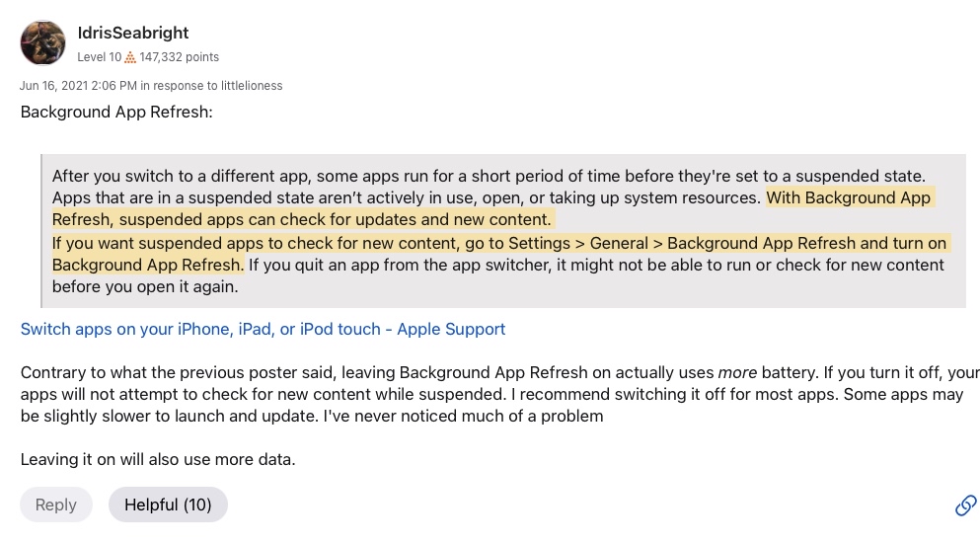
Task: Click the italic word 'more'
Action: tap(737, 372)
